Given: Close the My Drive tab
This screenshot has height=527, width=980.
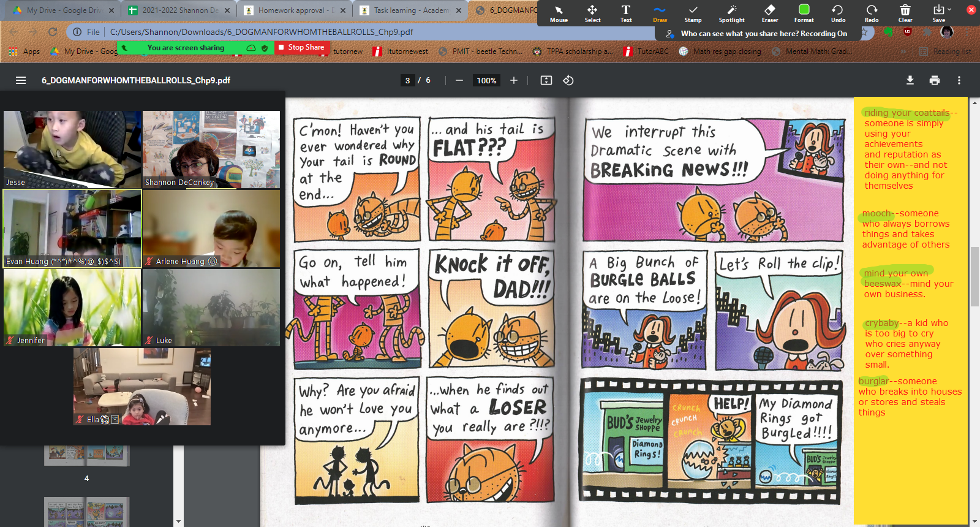Looking at the screenshot, I should [x=111, y=10].
